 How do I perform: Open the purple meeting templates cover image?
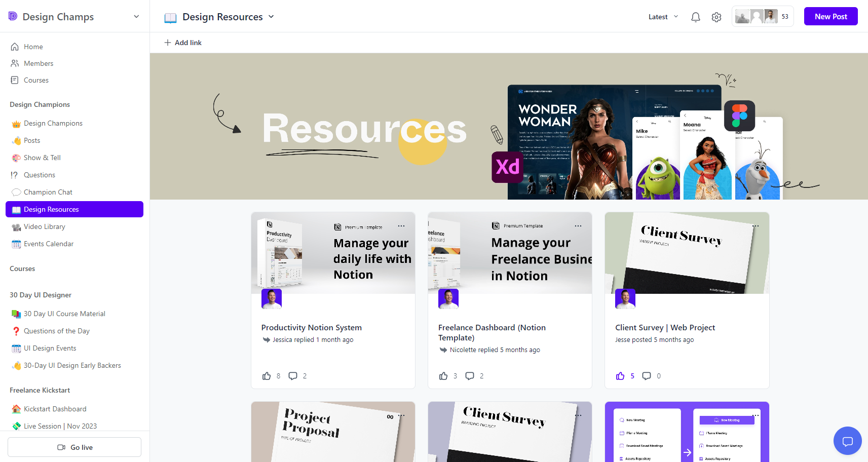(x=687, y=432)
